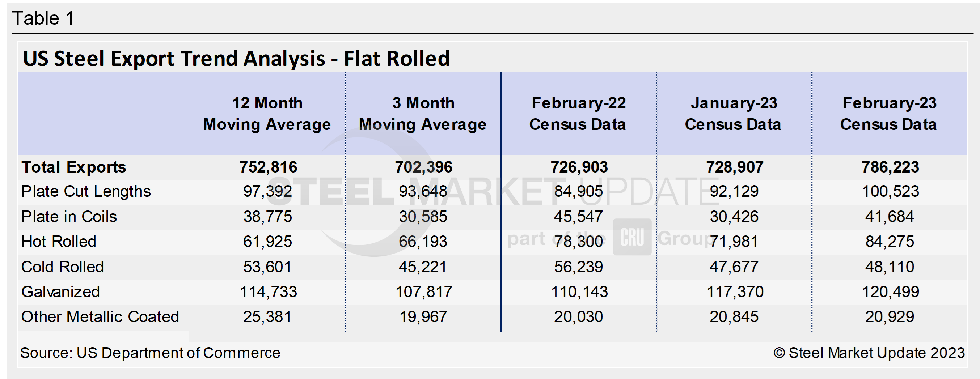The width and height of the screenshot is (980, 379).
Task: Click the "February-23 Census Data" header
Action: coord(889,114)
